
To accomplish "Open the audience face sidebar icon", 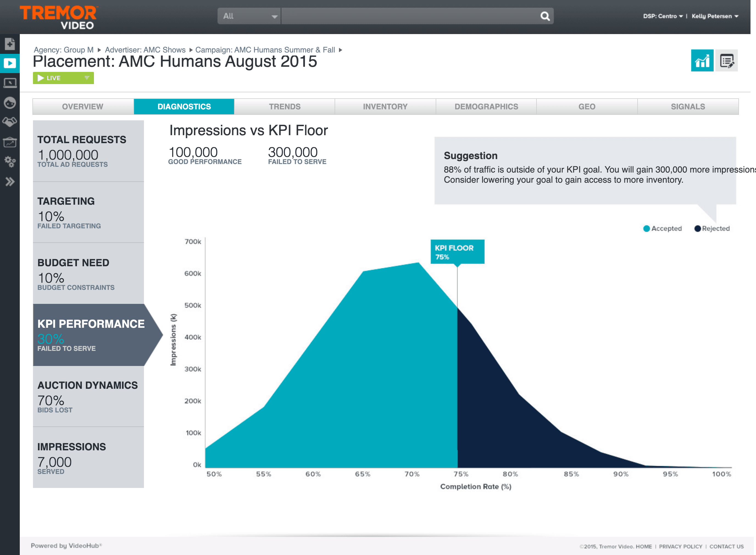I will 10,102.
